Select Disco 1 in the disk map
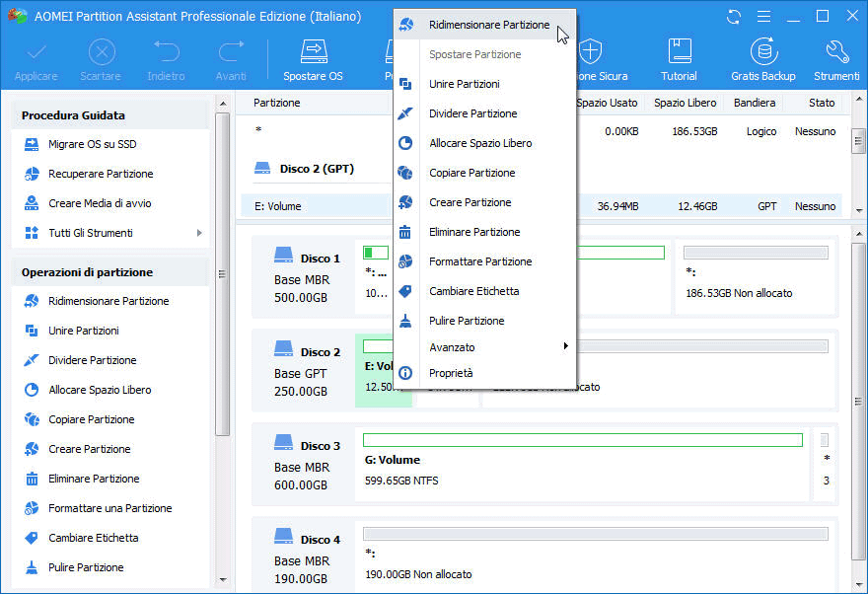 [x=304, y=278]
